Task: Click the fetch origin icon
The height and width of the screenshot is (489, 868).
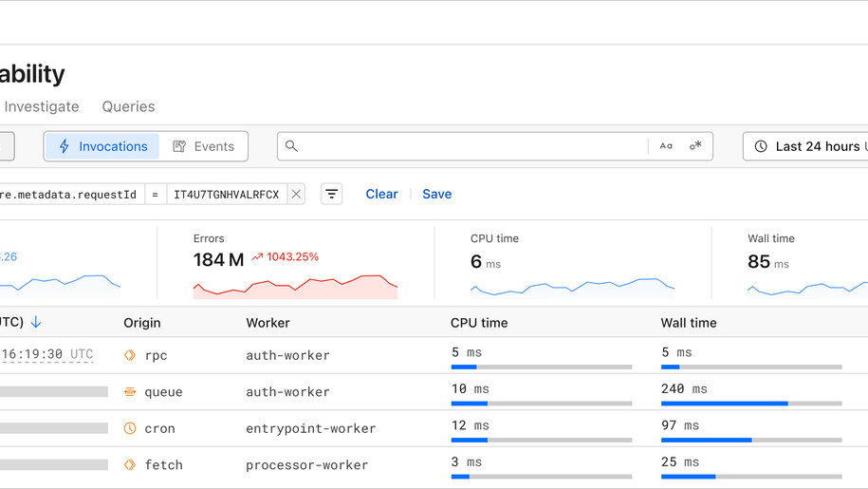Action: (130, 464)
